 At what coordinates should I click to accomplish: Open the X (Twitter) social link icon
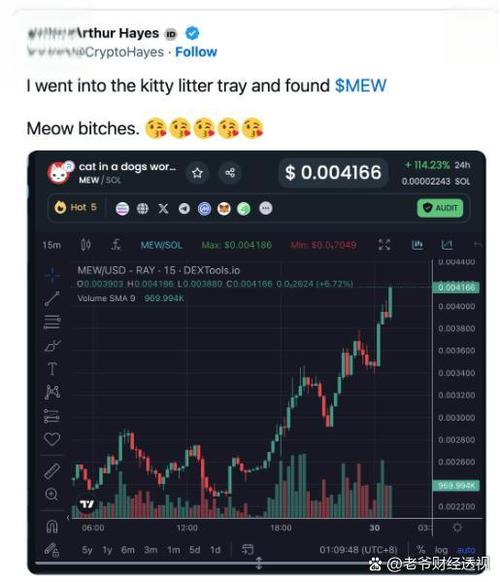click(163, 208)
